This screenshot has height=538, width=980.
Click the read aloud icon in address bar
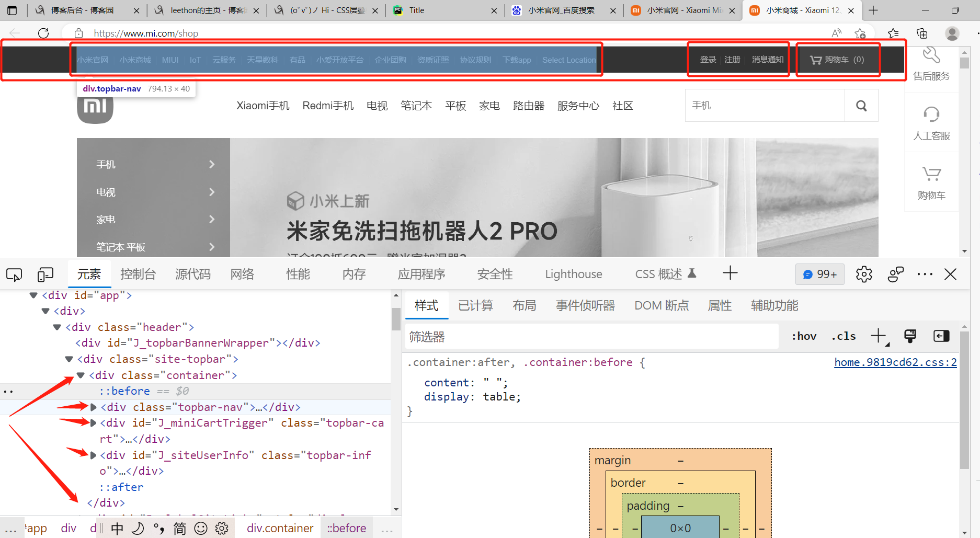(837, 33)
